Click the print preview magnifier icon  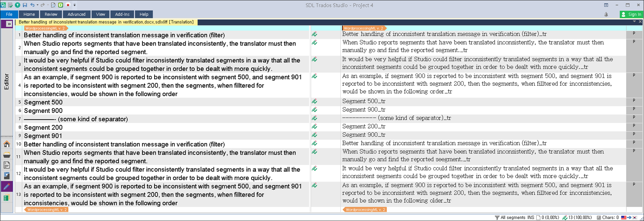point(53,5)
